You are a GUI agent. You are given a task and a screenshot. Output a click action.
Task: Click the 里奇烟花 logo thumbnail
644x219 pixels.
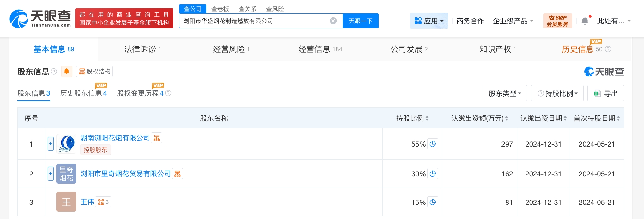coord(66,173)
